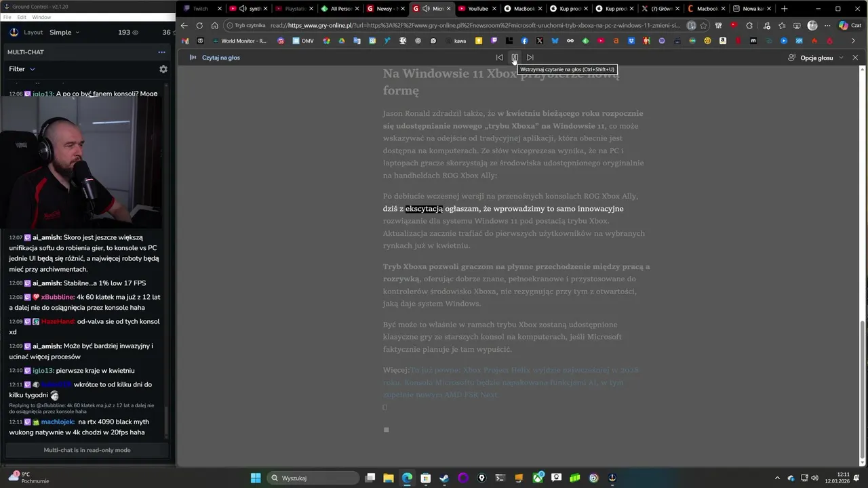The height and width of the screenshot is (488, 868).
Task: Open the X bookmark icon
Action: 540,41
